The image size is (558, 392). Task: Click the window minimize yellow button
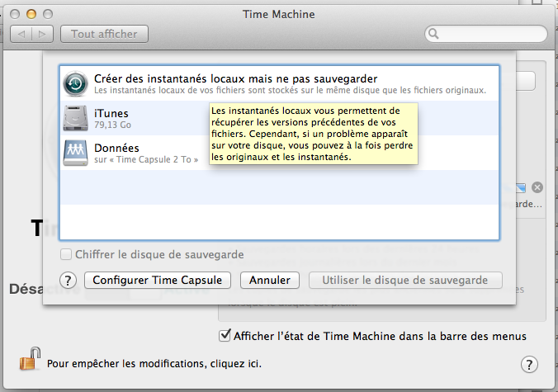click(31, 14)
